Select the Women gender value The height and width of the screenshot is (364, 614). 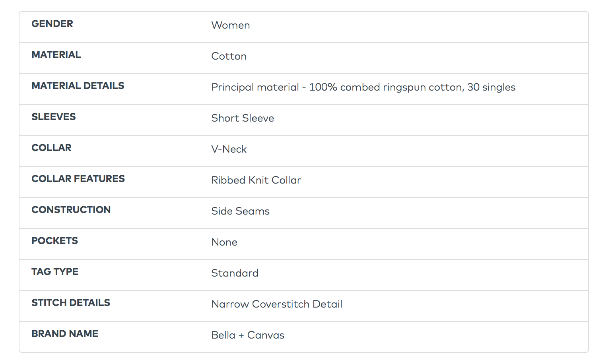click(230, 25)
